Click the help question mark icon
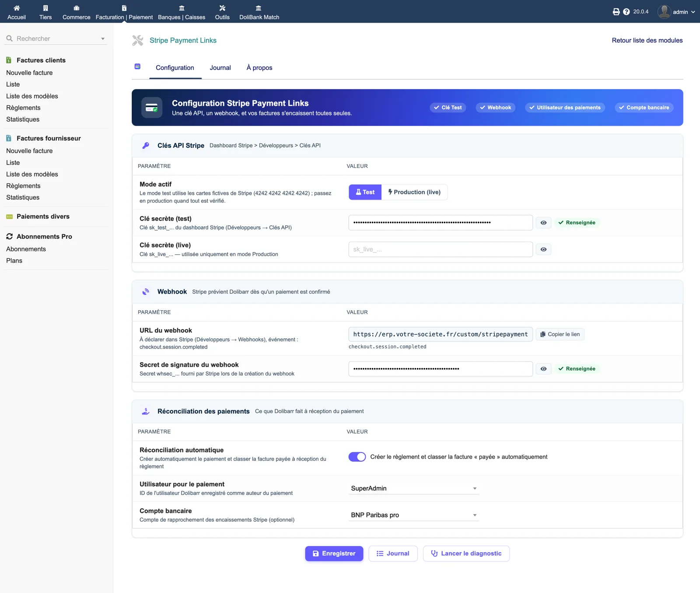The height and width of the screenshot is (593, 700). pos(626,12)
